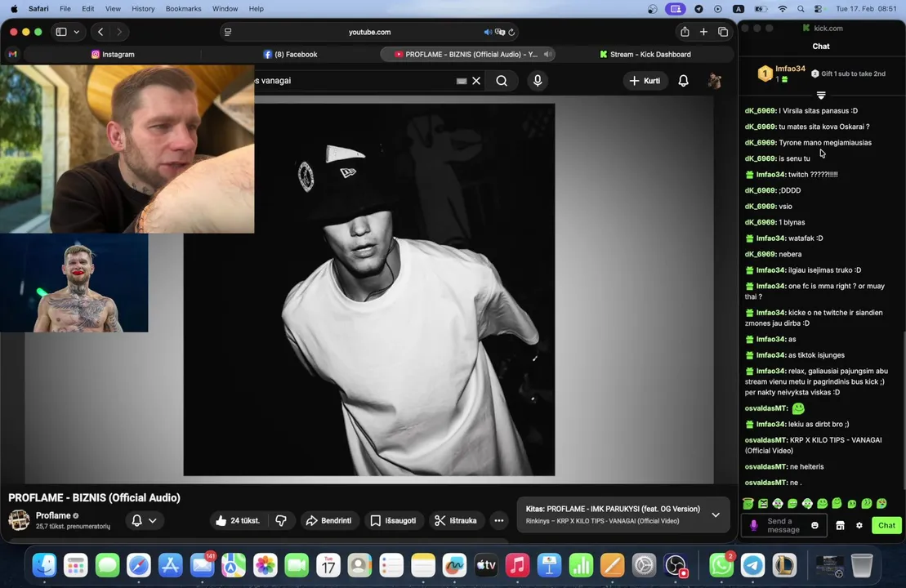The image size is (906, 588).
Task: Click the album cover video player
Action: pos(369,289)
